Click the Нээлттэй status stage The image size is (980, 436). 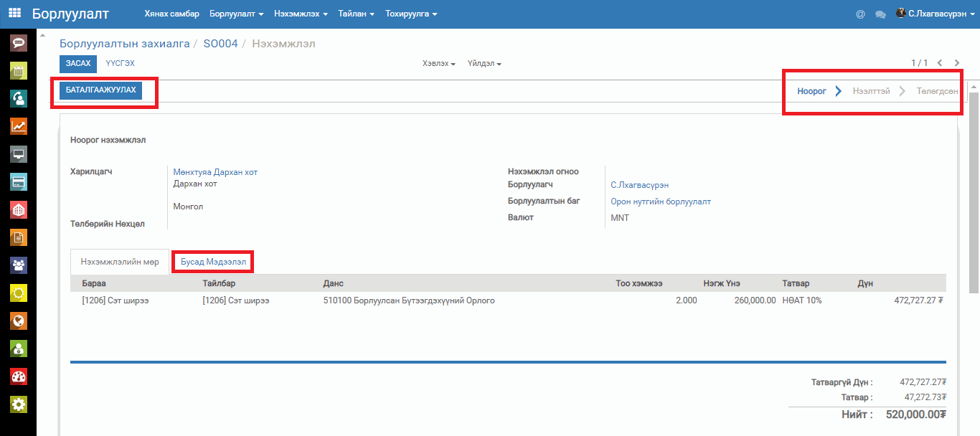871,91
